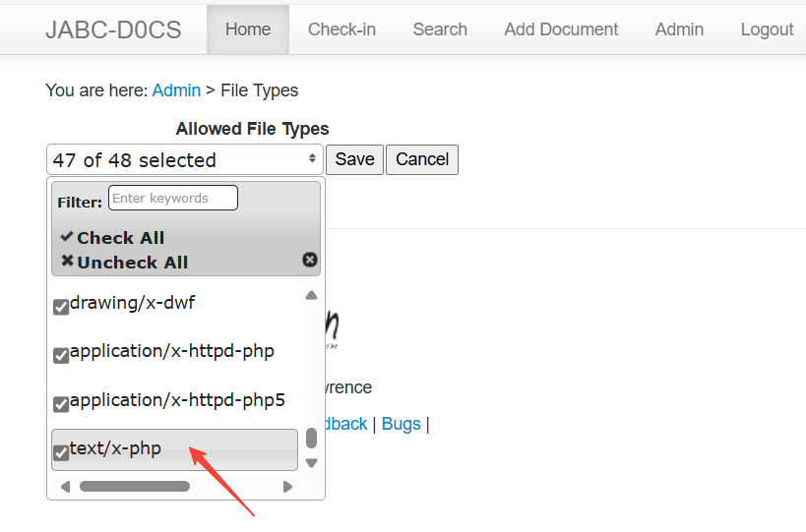Click the drawing/x-dwf label text

pos(132,303)
